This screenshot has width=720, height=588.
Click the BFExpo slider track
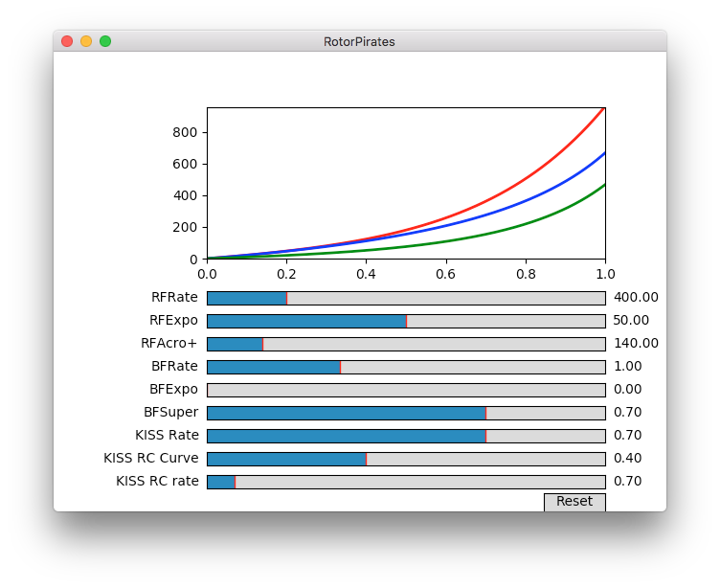click(x=406, y=390)
